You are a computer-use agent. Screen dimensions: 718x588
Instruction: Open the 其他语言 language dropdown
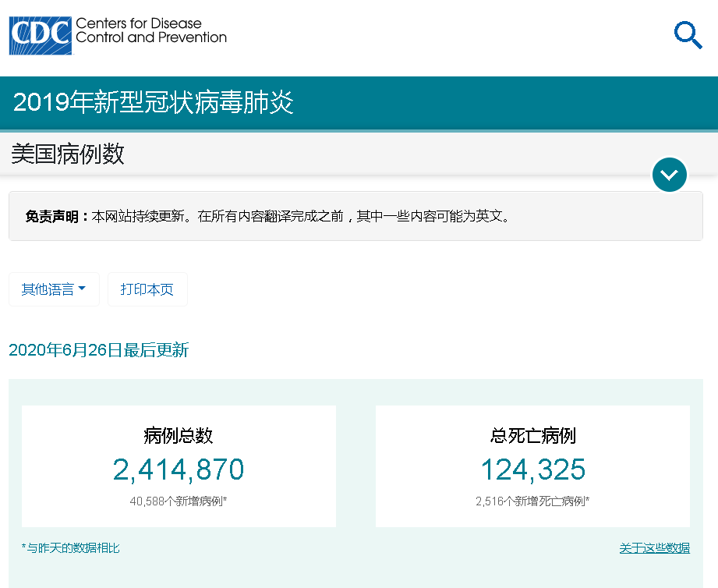pyautogui.click(x=54, y=289)
